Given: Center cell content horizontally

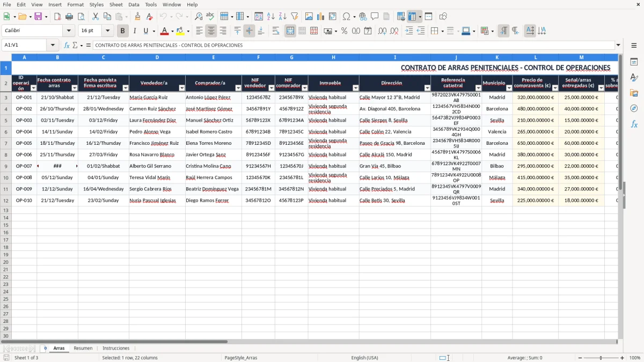Looking at the screenshot, I should click(x=211, y=31).
